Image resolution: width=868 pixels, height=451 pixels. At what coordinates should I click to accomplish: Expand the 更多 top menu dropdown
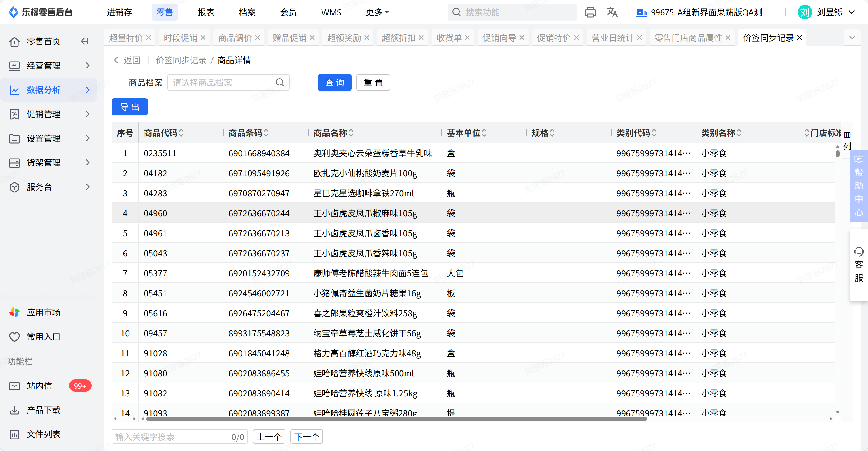pyautogui.click(x=377, y=12)
